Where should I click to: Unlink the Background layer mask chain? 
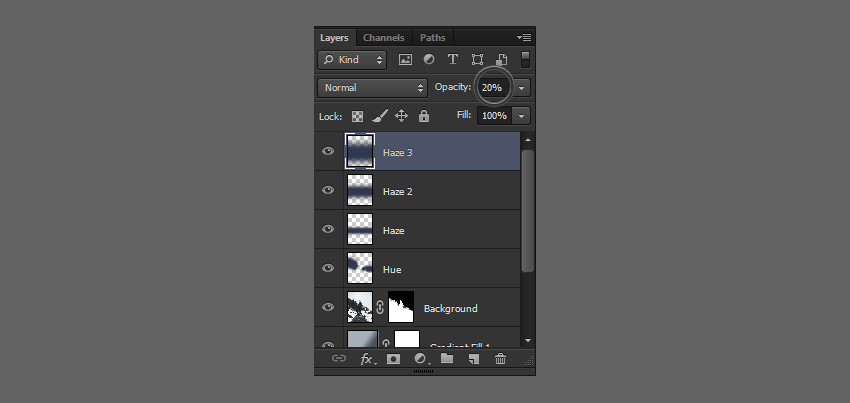(x=380, y=307)
